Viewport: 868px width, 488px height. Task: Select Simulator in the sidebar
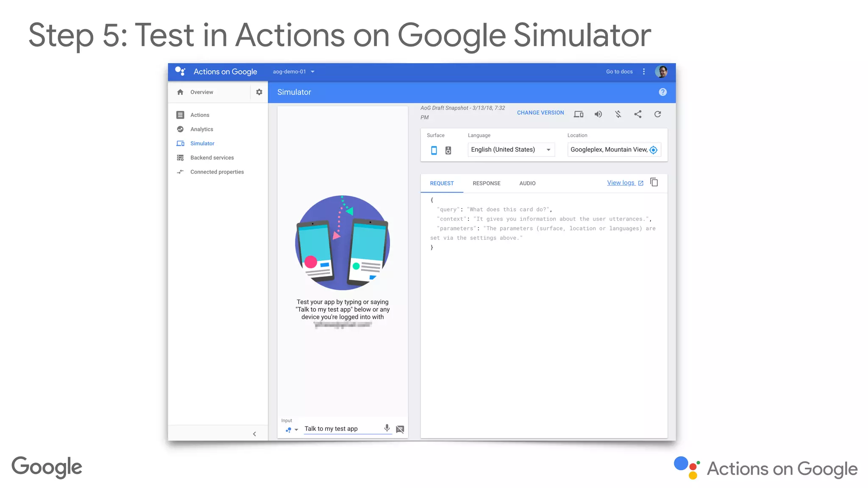click(202, 143)
